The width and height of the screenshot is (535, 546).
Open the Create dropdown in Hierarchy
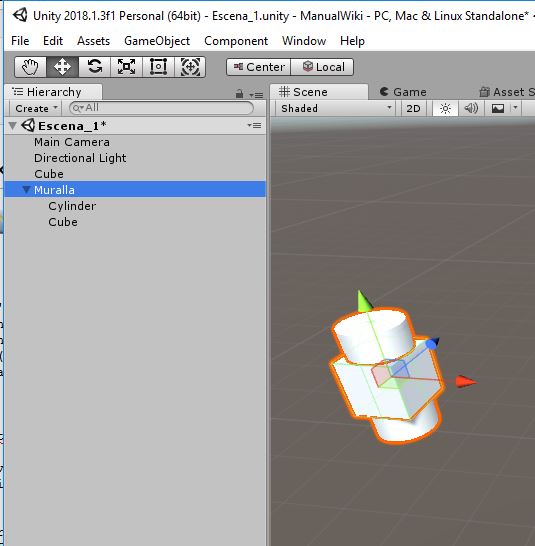[x=35, y=109]
